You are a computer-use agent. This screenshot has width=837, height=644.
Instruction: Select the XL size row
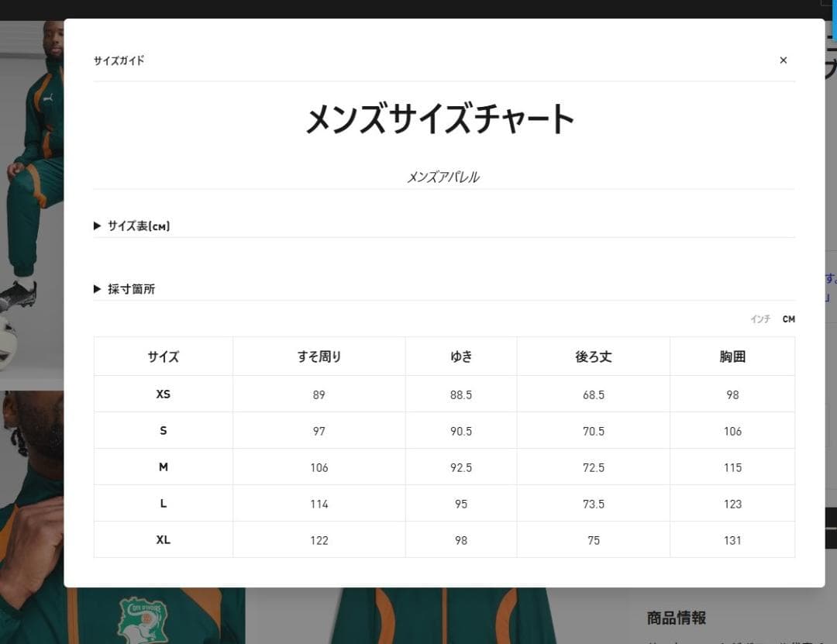click(x=163, y=539)
